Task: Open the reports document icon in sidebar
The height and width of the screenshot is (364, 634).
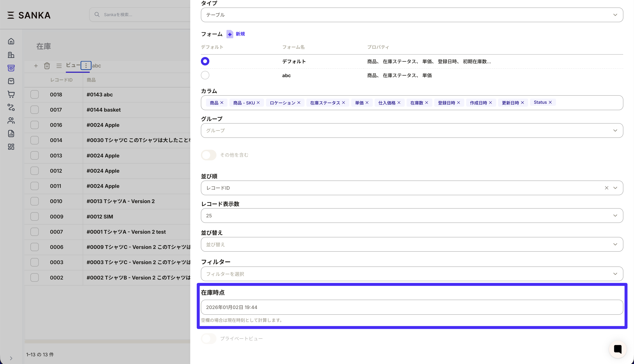Action: point(11,133)
